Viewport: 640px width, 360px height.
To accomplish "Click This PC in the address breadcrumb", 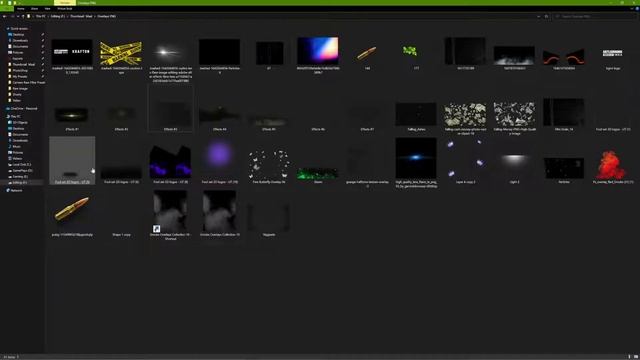I will click(x=41, y=16).
